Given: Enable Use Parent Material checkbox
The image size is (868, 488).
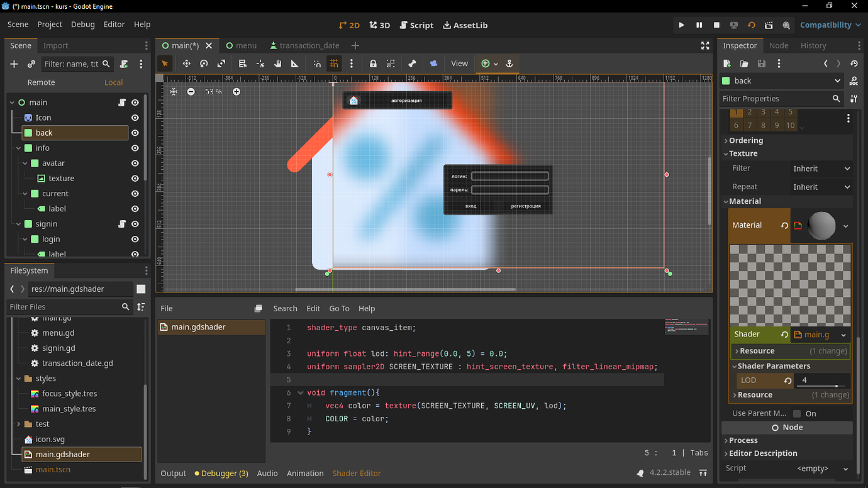Looking at the screenshot, I should (797, 413).
